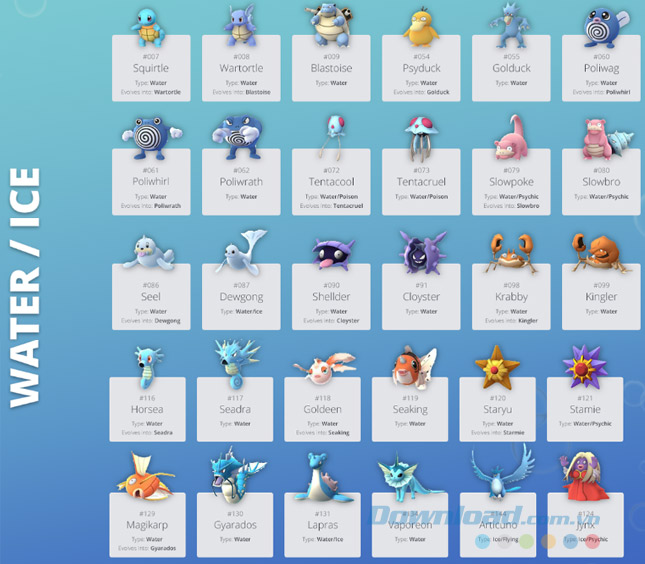The height and width of the screenshot is (564, 645).
Task: Click the Tentacruel name label
Action: click(421, 182)
